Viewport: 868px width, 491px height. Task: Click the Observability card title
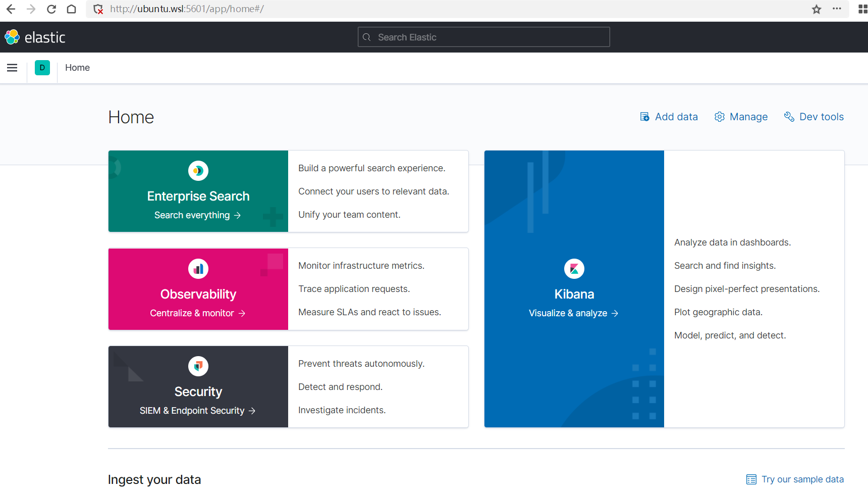(x=198, y=294)
